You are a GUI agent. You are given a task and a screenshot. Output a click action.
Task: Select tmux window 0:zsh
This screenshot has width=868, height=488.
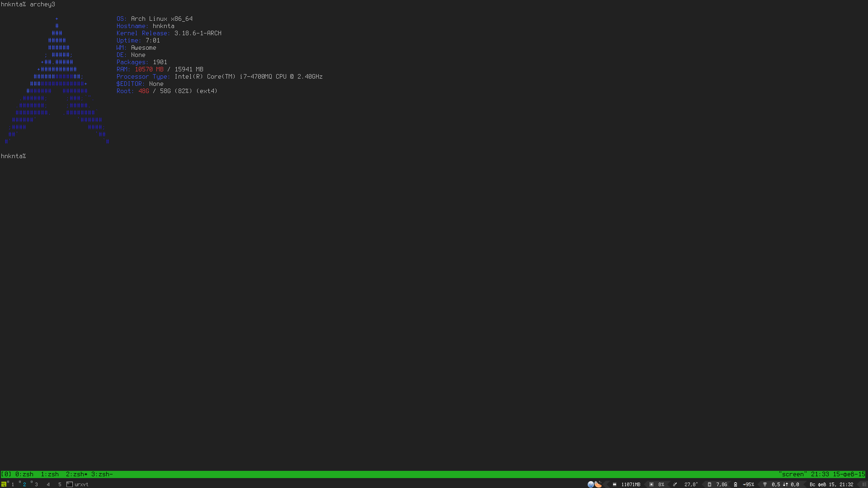24,474
